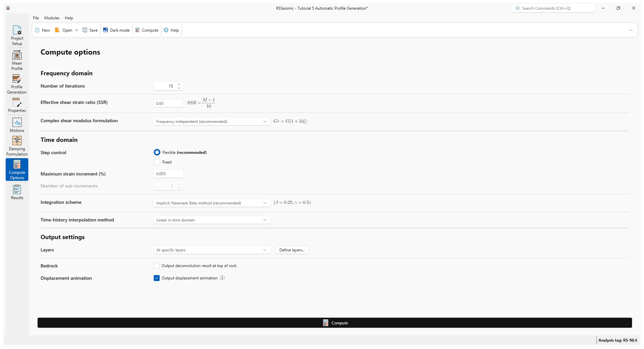Expand the Layers output dropdown
The width and height of the screenshot is (644, 349).
click(x=212, y=250)
